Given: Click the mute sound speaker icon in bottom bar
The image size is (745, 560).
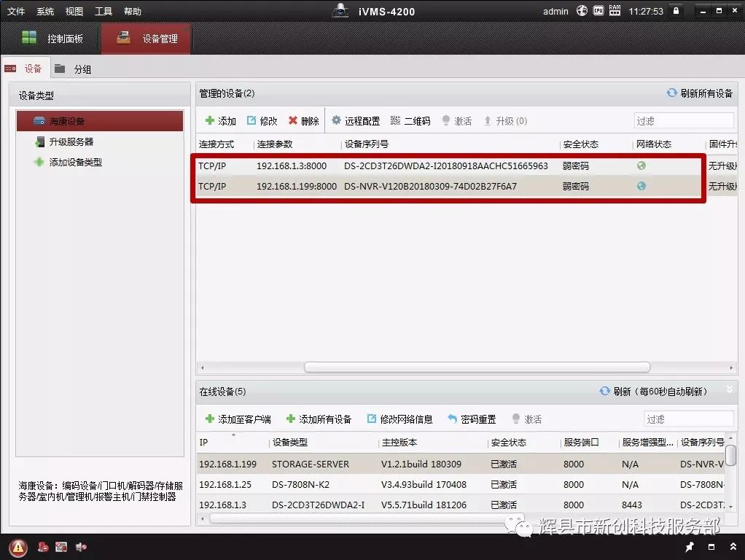Looking at the screenshot, I should [x=81, y=547].
